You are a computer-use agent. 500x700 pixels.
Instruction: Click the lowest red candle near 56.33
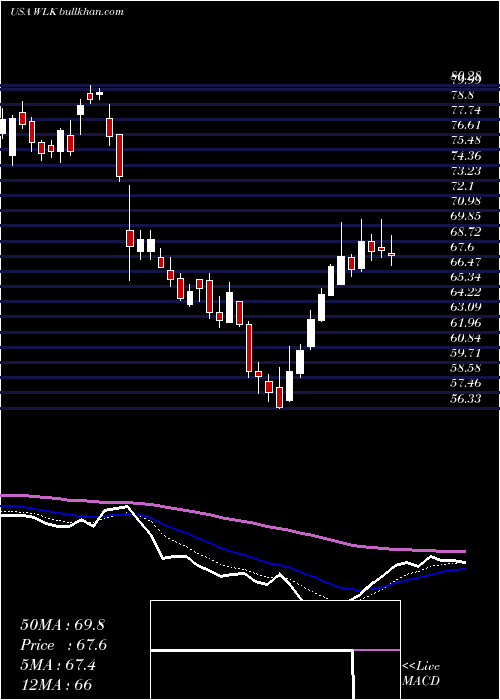pos(279,397)
